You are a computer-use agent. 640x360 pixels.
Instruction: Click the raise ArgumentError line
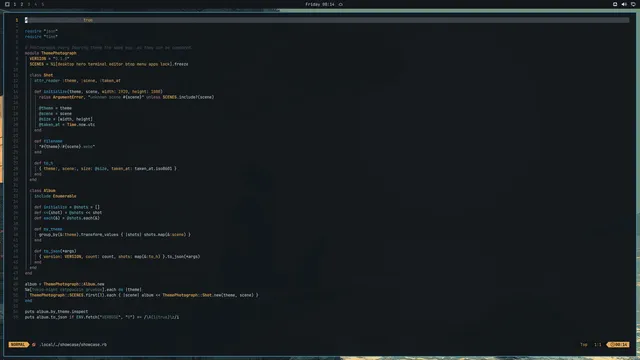click(127, 97)
